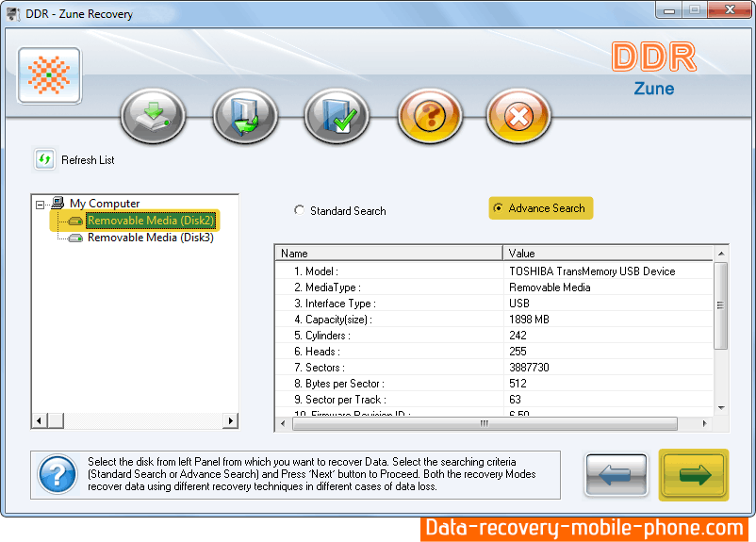The image size is (756, 542).
Task: Click the '5. Cylinders :' row name
Action: tap(322, 336)
